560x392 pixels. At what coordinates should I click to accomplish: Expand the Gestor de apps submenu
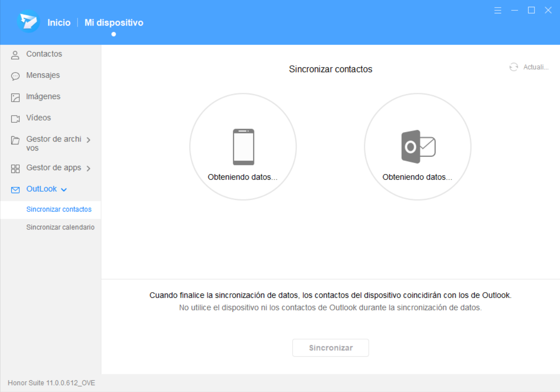click(88, 168)
